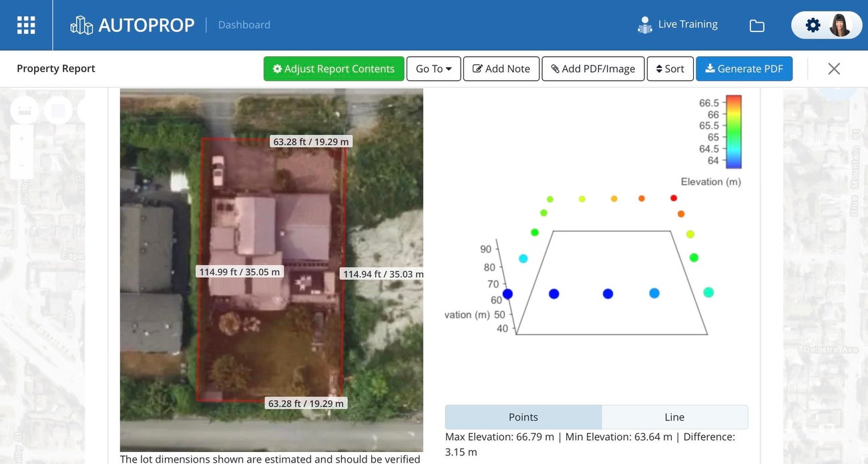Click the 114.99 ft / 35.05 m label
This screenshot has width=868, height=464.
(x=240, y=272)
